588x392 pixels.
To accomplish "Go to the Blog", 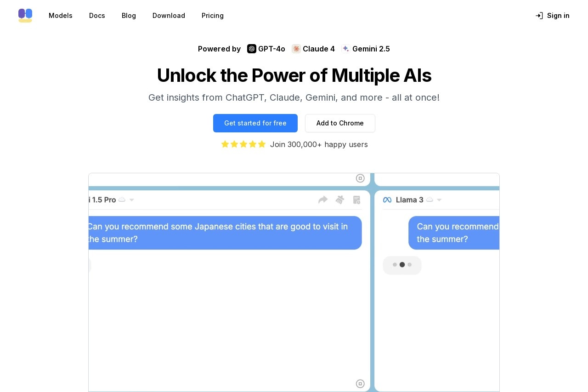I will click(129, 16).
